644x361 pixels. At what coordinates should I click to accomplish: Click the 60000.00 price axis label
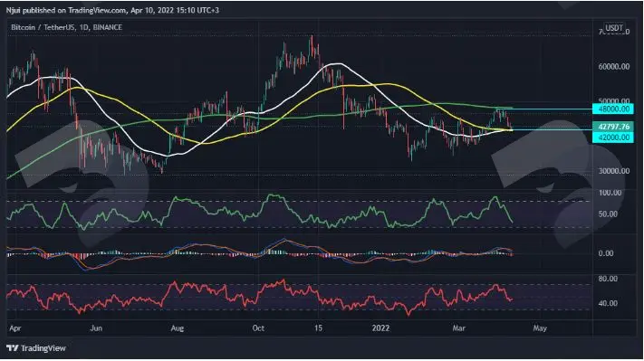tap(614, 66)
